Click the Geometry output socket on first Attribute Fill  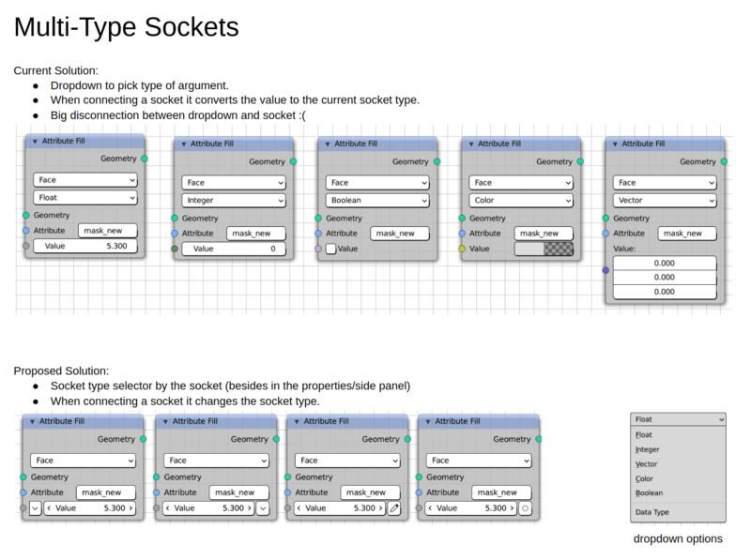(x=145, y=159)
